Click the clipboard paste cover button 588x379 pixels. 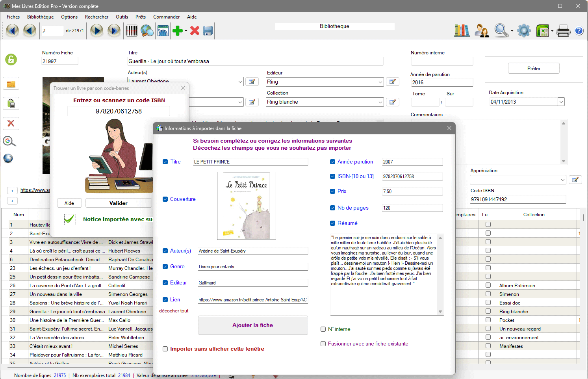11,104
